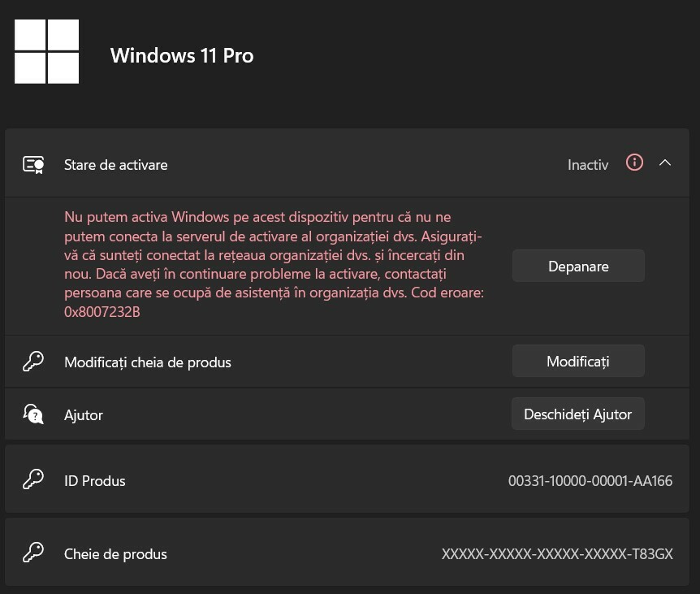
Task: Click the red info circle icon
Action: [x=634, y=163]
